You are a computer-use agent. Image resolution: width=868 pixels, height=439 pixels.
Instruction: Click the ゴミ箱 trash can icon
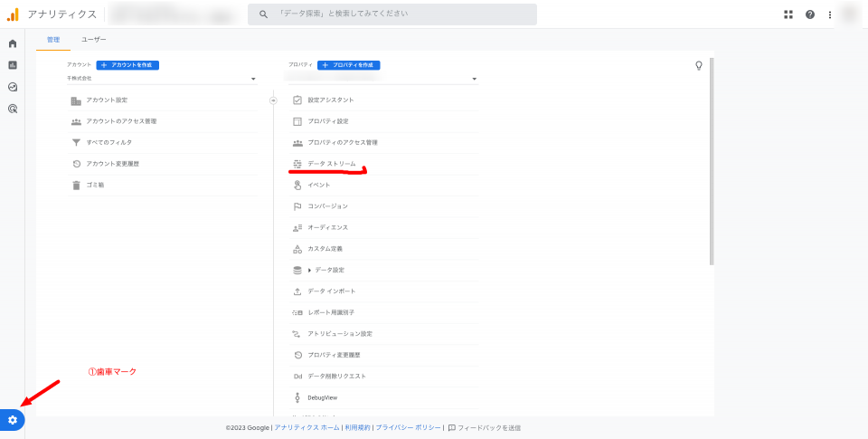click(x=76, y=186)
